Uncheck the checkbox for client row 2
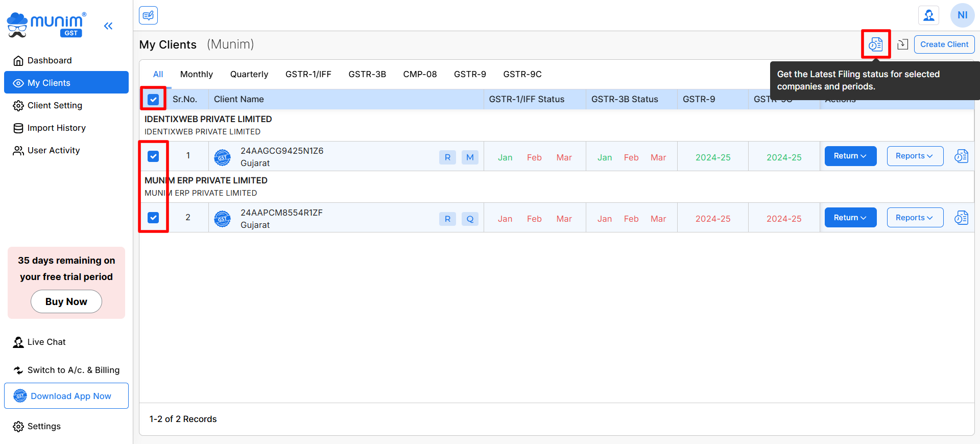The height and width of the screenshot is (444, 980). pos(153,218)
